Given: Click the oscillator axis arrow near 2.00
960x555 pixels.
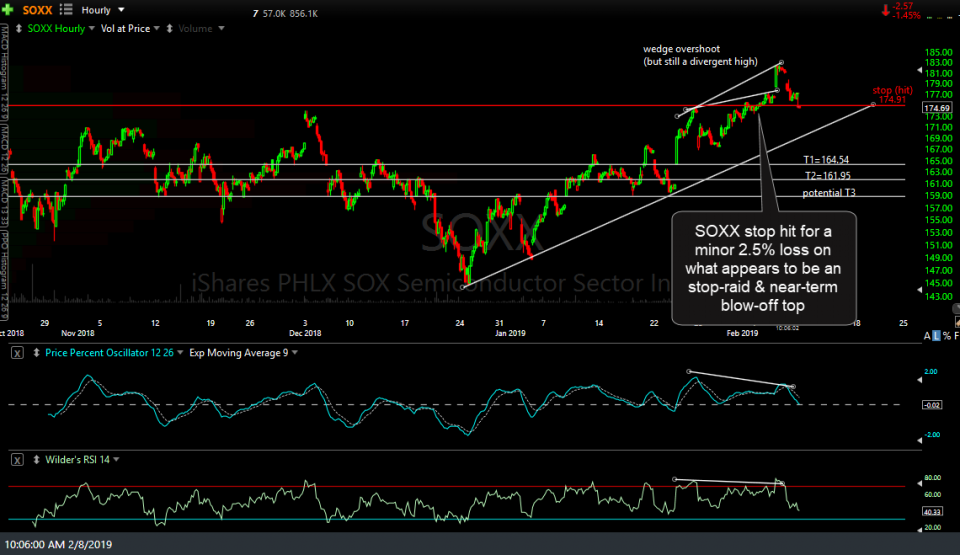Looking at the screenshot, I should click(x=920, y=380).
